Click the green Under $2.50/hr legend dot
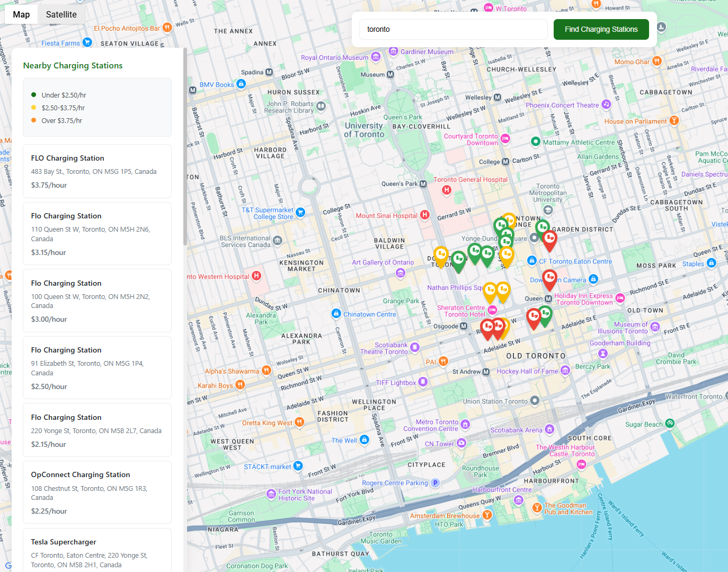 coord(34,95)
